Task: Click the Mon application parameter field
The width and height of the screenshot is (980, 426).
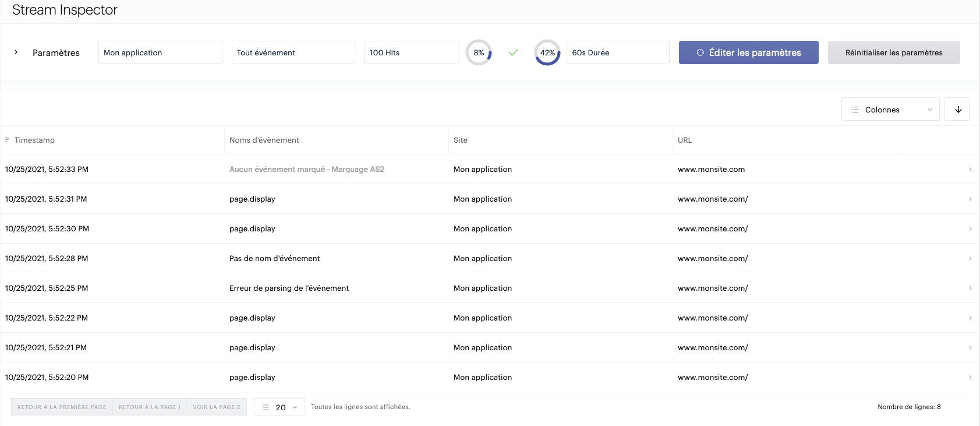Action: point(160,52)
